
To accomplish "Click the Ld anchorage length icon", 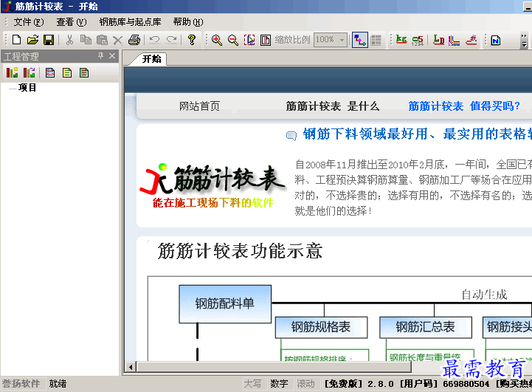I will click(438, 40).
